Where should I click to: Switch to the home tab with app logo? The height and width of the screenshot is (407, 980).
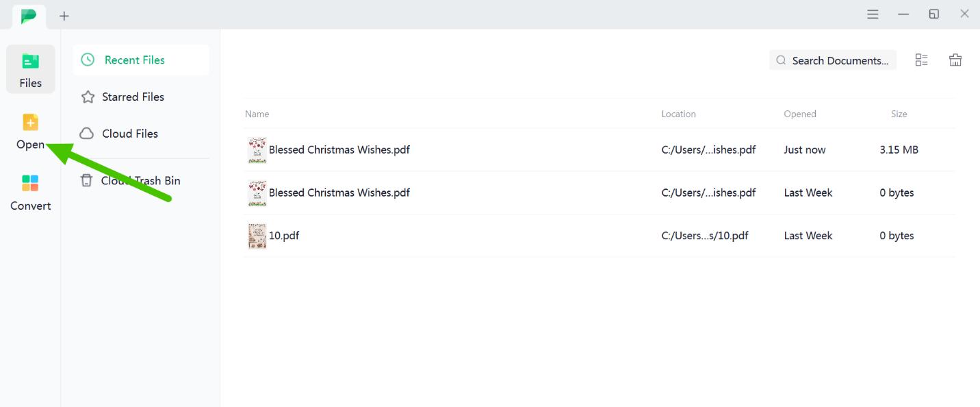(27, 15)
